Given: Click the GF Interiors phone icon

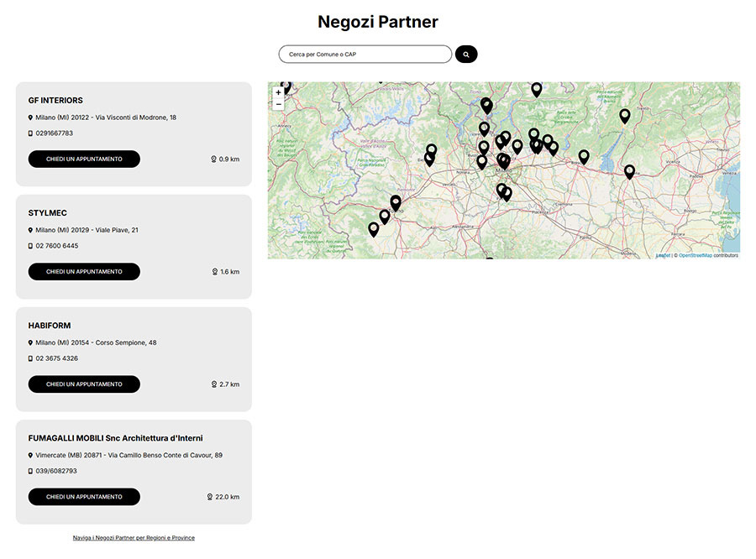Looking at the screenshot, I should pos(30,133).
